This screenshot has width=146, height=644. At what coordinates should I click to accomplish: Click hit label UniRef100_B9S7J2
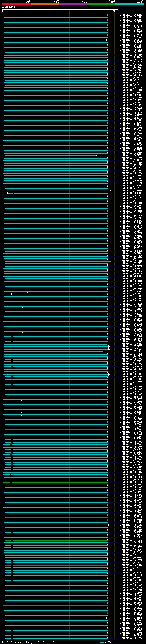tap(131, 161)
